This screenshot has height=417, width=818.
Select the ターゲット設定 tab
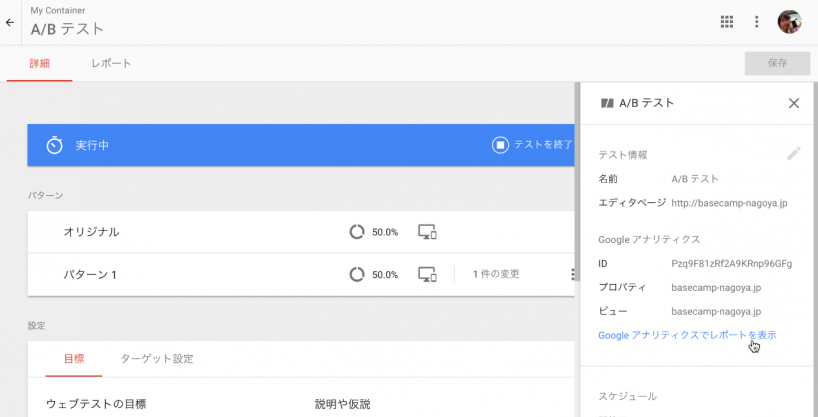pyautogui.click(x=157, y=358)
